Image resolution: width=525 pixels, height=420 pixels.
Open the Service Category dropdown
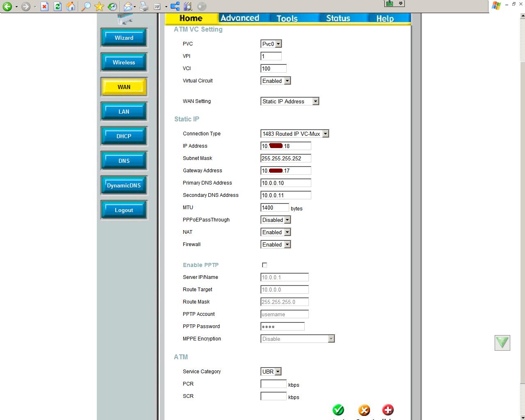[271, 372]
